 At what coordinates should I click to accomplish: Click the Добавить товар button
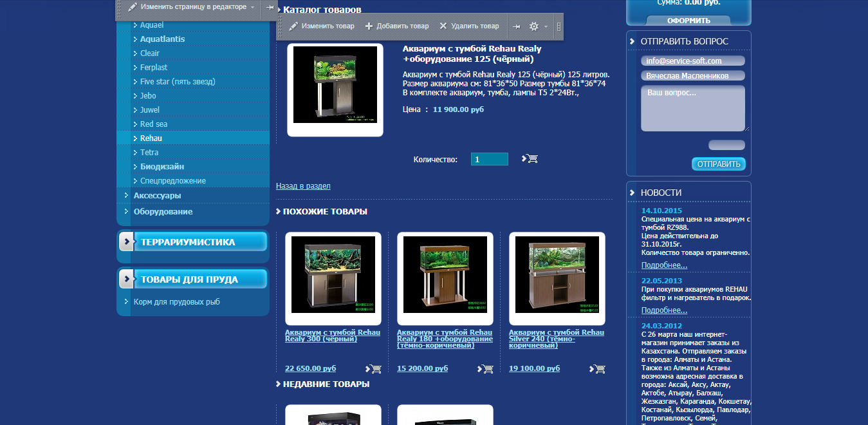coord(397,26)
